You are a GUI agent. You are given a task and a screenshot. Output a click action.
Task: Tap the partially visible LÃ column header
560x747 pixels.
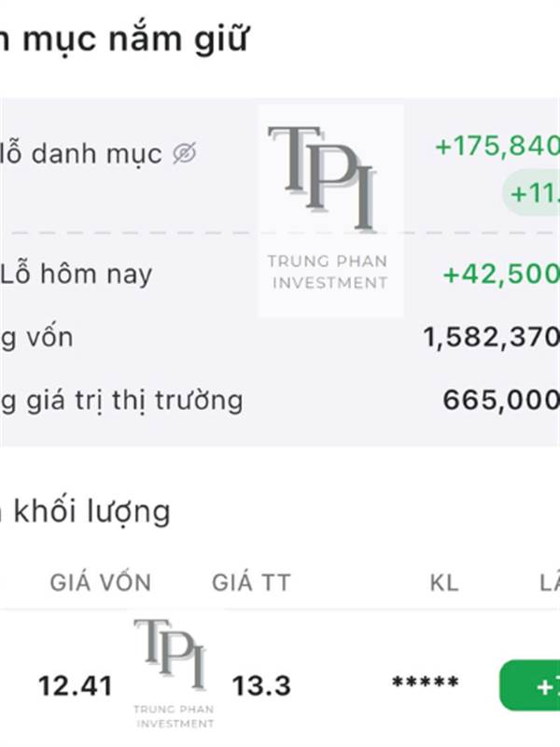(550, 583)
